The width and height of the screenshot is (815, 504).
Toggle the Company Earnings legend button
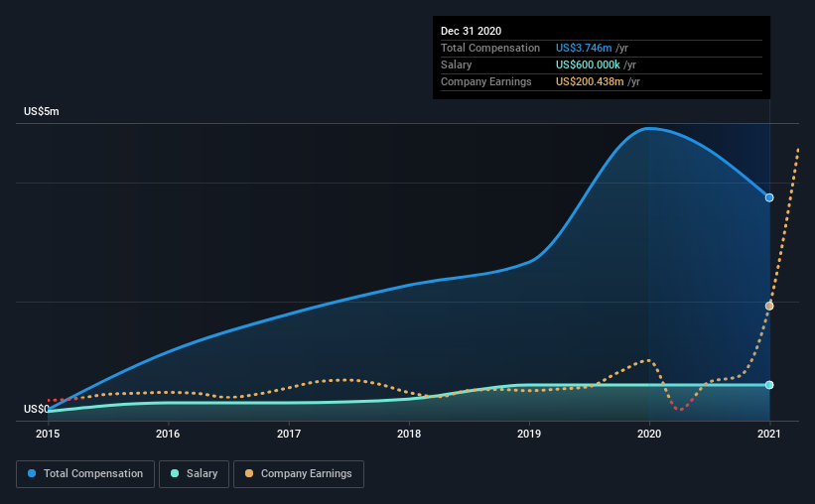pyautogui.click(x=299, y=474)
